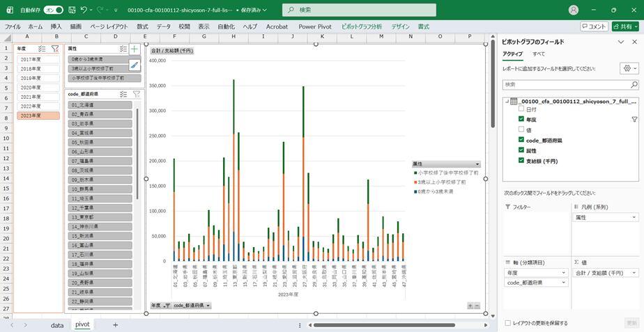The width and height of the screenshot is (644, 332).
Task: Switch to the data sheet tab
Action: pyautogui.click(x=57, y=324)
